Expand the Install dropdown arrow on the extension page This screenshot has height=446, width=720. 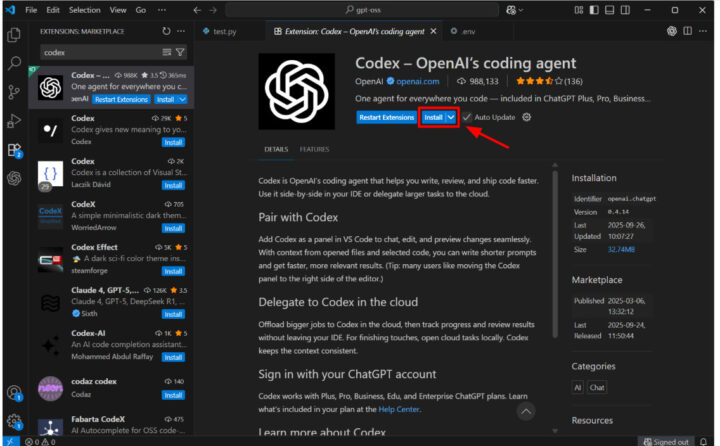(451, 117)
